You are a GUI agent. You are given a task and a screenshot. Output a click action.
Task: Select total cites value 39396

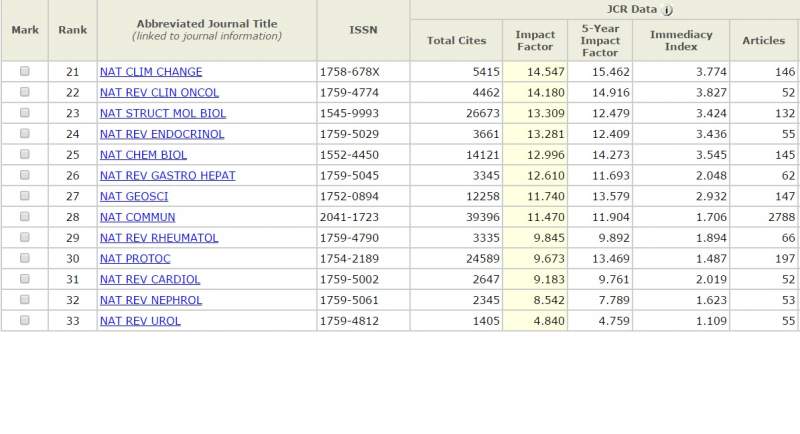483,217
